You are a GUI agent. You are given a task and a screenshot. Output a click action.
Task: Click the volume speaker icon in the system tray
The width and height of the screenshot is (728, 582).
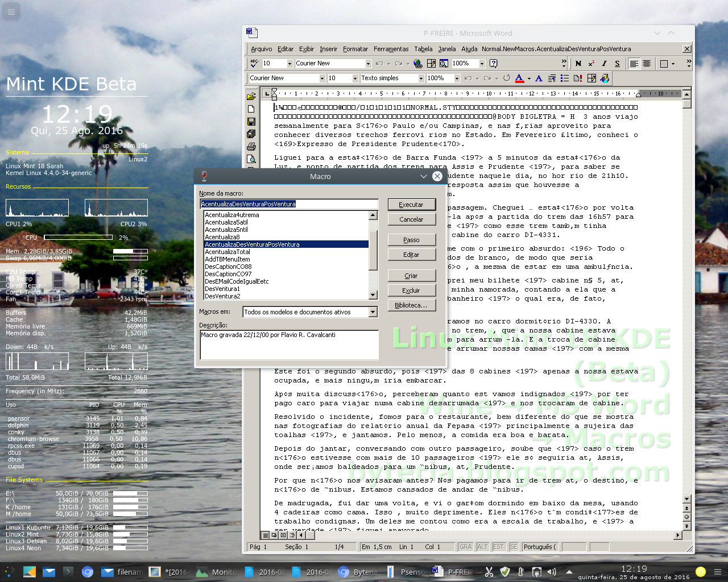[x=552, y=571]
